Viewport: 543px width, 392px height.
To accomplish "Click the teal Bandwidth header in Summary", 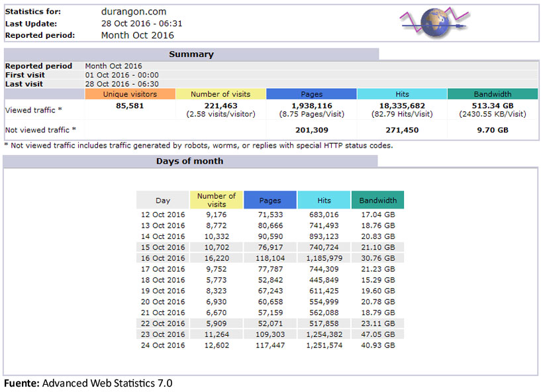I will point(492,94).
